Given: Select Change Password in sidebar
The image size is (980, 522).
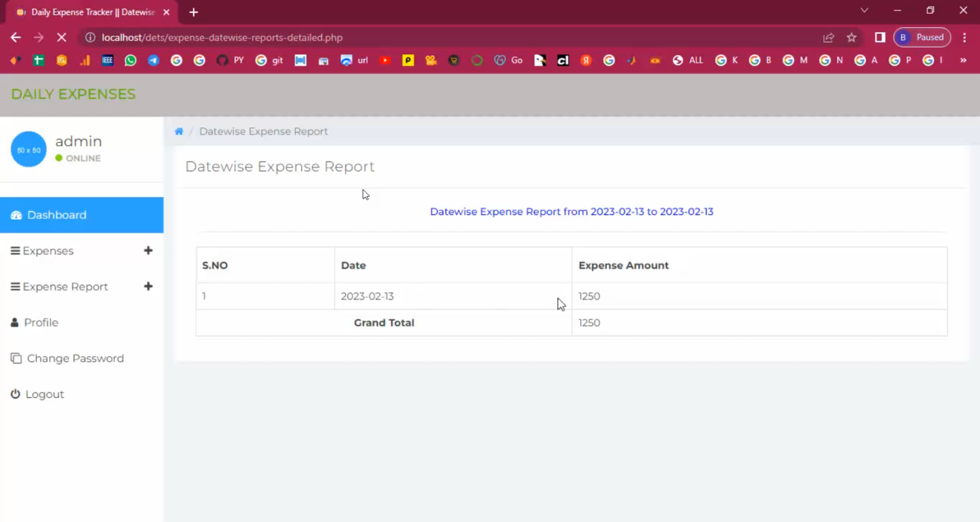Looking at the screenshot, I should click(75, 359).
